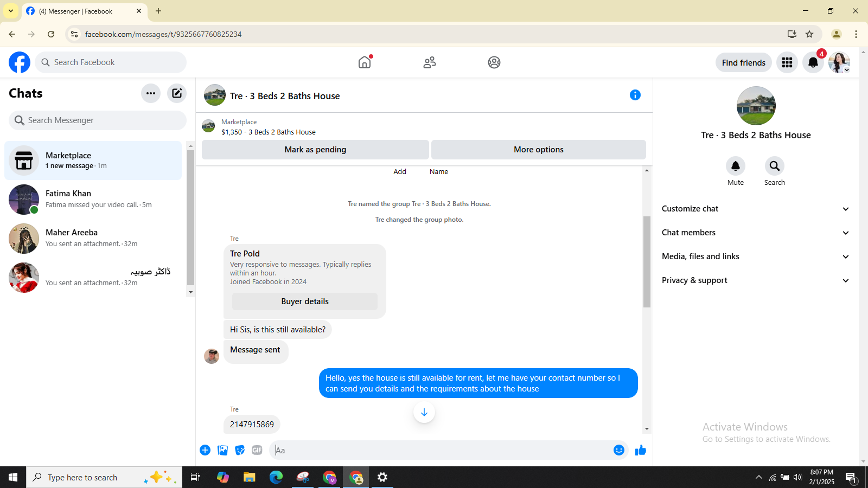Screen dimensions: 868x488
Task: Open more actions plus icon in composer
Action: [x=205, y=450]
